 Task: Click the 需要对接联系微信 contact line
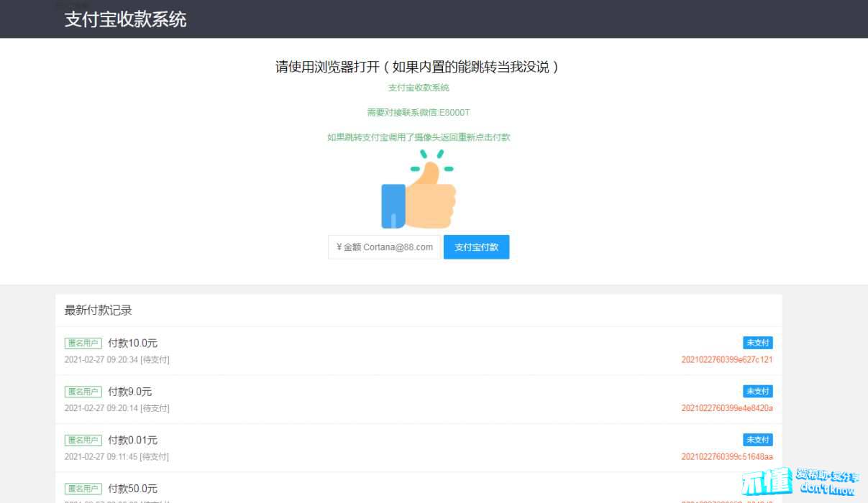(x=419, y=113)
